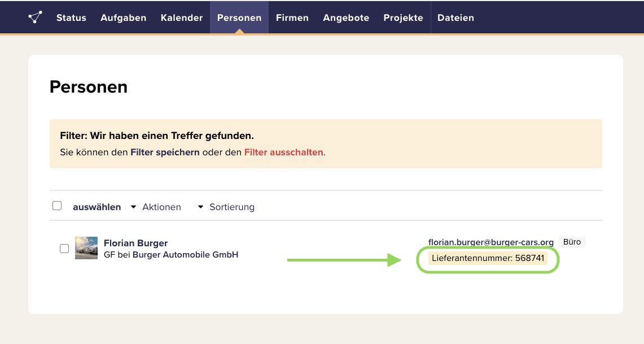Open the Projekte tab
The image size is (644, 344).
403,18
